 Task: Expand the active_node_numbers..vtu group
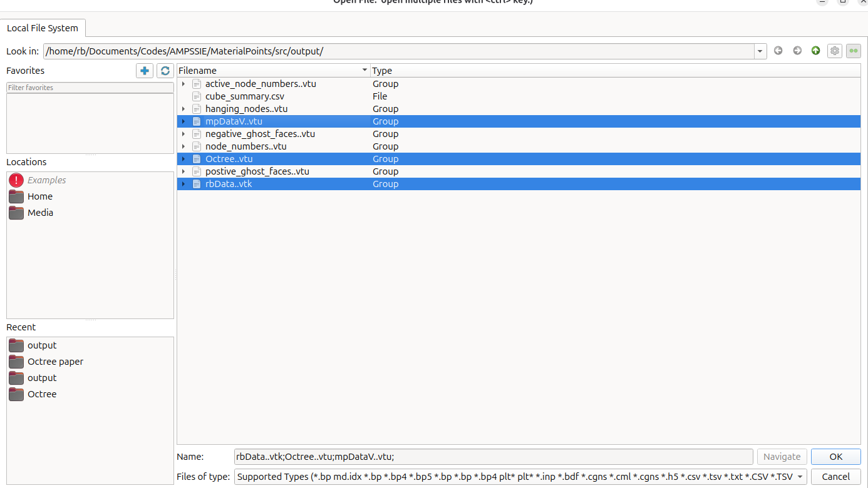(183, 84)
